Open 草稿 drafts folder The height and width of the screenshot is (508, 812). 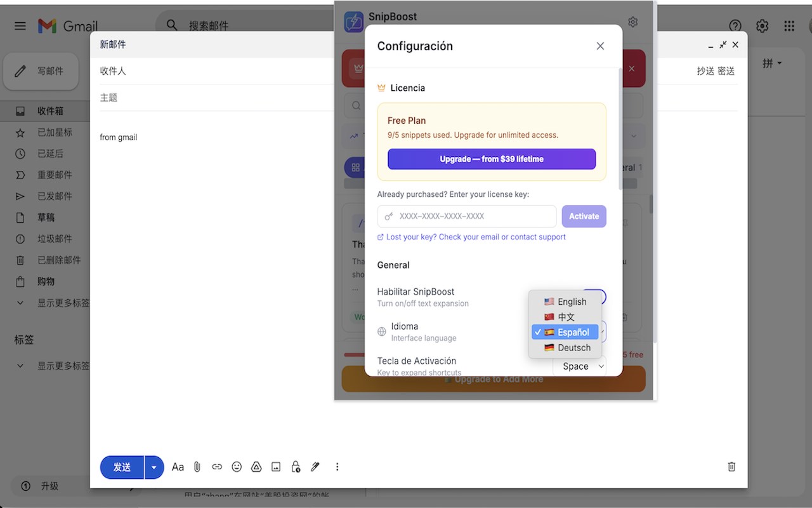(x=45, y=217)
